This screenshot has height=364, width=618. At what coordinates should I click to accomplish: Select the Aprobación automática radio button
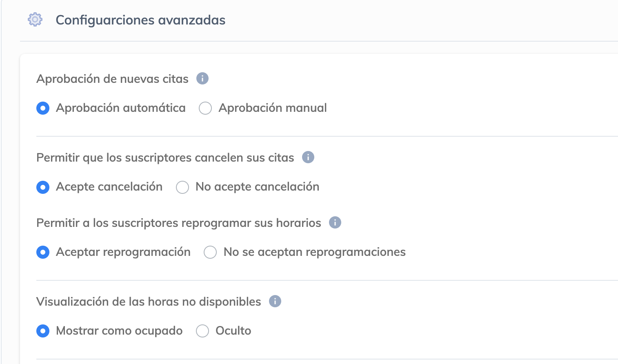point(43,108)
